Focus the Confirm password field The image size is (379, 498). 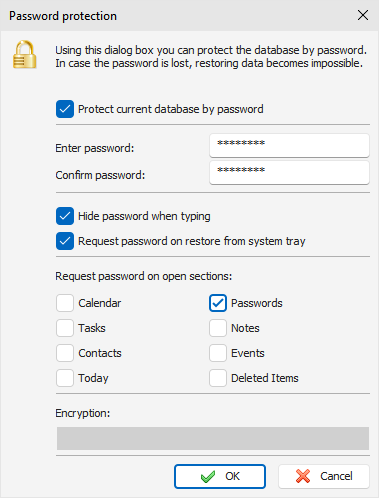289,172
